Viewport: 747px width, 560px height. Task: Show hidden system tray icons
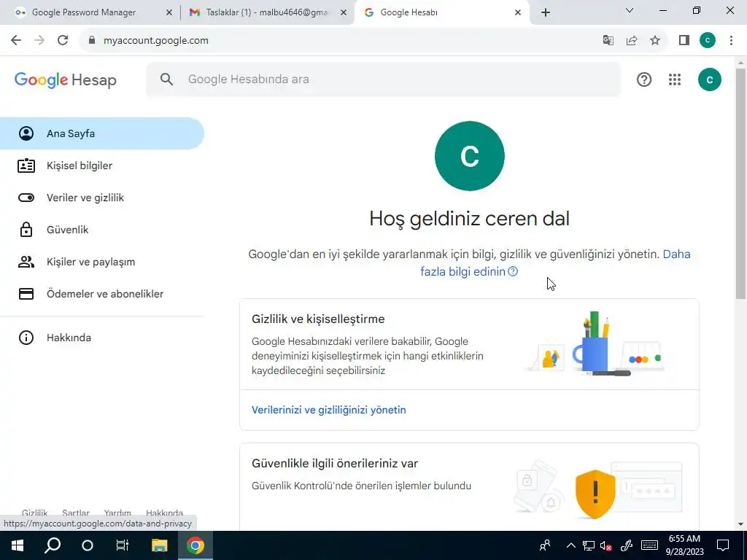tap(570, 545)
